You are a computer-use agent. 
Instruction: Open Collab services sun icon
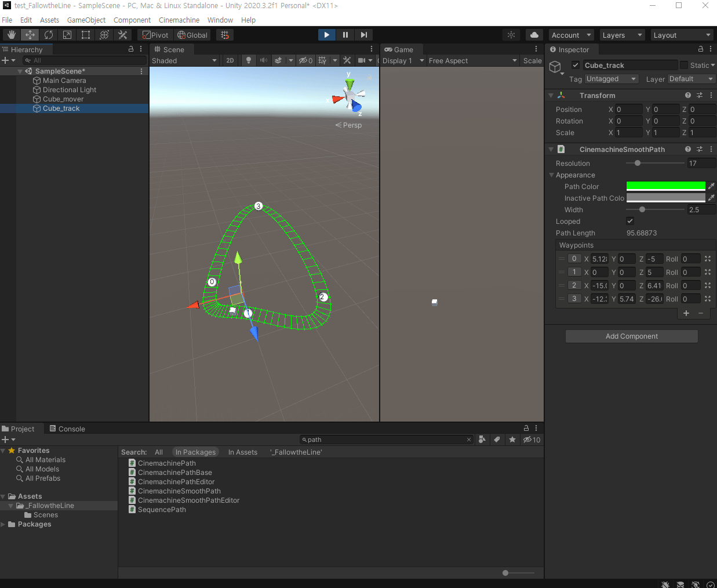coord(511,35)
